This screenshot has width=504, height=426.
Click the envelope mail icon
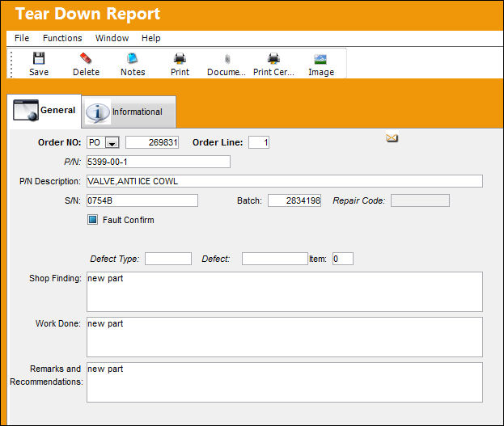(392, 138)
